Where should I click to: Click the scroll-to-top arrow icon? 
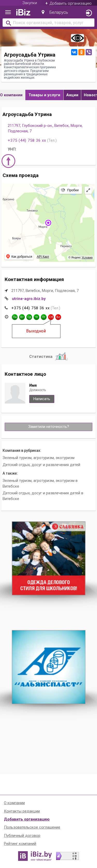[8, 161]
